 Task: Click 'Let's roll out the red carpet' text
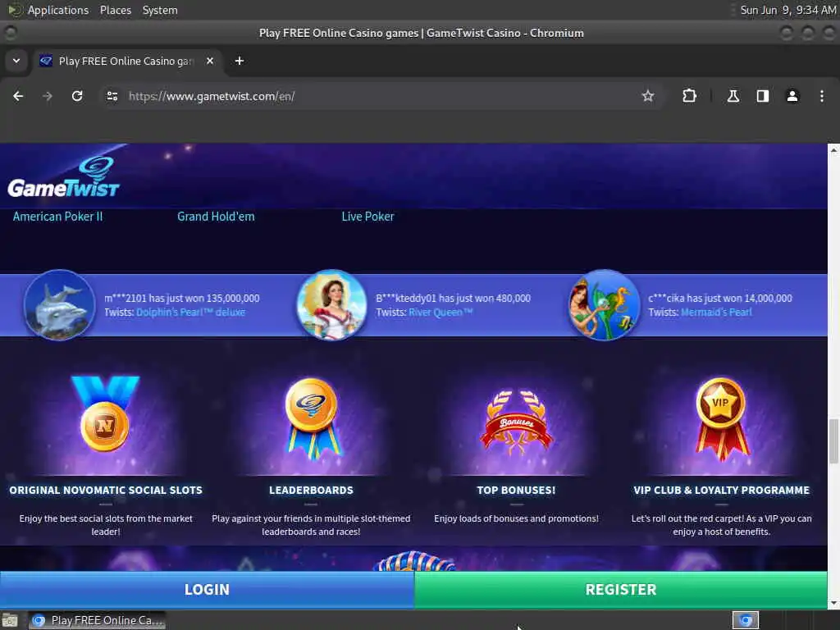[721, 525]
